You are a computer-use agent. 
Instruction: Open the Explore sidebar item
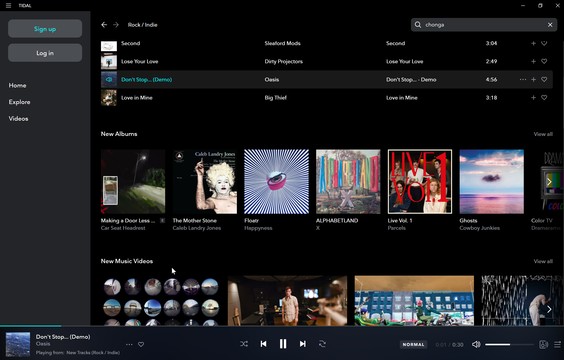(x=19, y=102)
